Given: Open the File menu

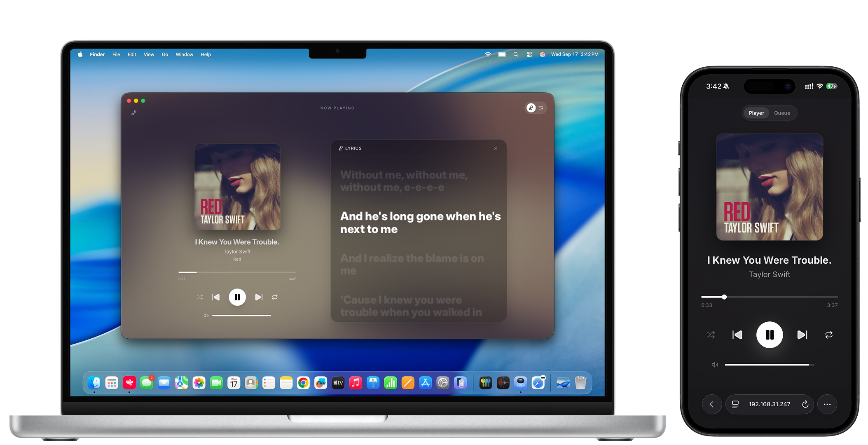Looking at the screenshot, I should pyautogui.click(x=116, y=54).
